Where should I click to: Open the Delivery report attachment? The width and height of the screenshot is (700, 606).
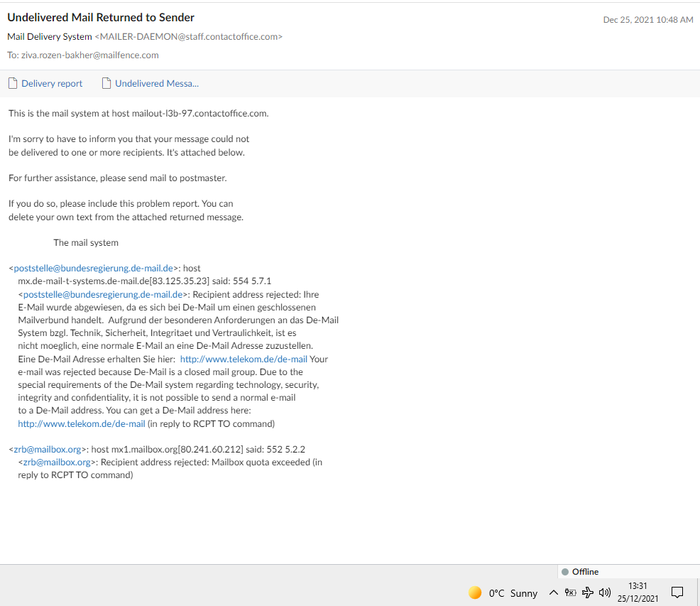coord(52,84)
